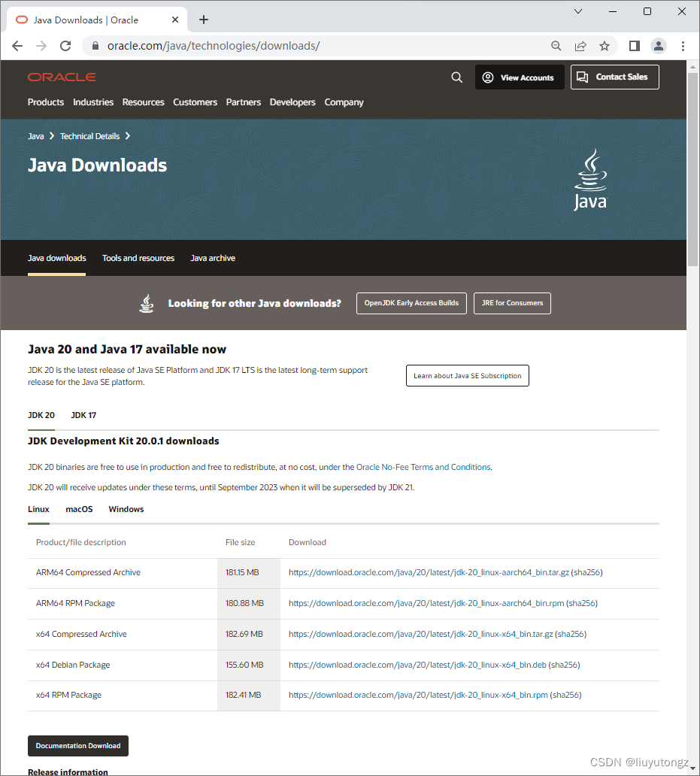Open sha256 link for x64 Debian Package
This screenshot has width=700, height=776.
pos(565,665)
